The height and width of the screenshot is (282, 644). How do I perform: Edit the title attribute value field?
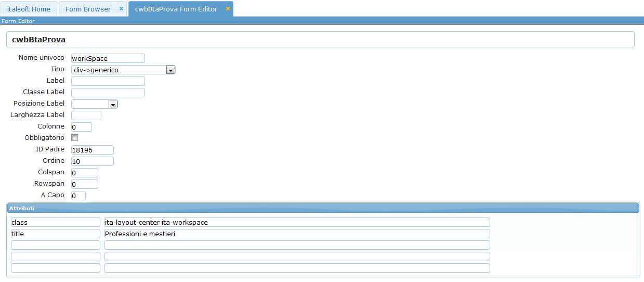(297, 234)
